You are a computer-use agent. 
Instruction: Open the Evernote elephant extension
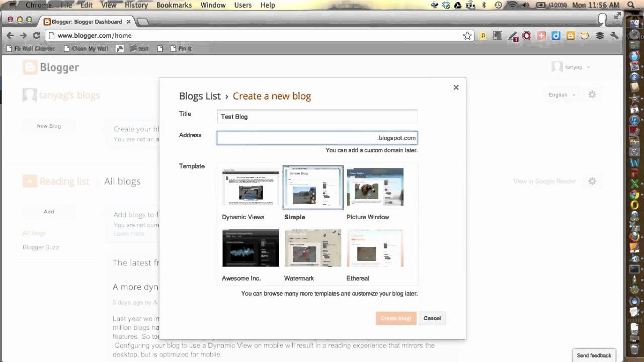(498, 36)
